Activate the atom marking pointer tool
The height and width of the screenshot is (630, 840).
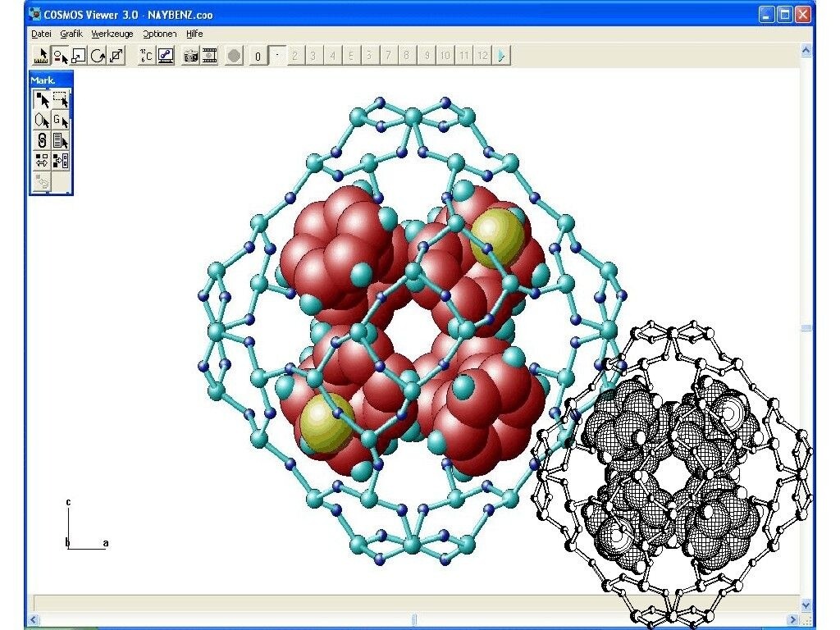pos(60,56)
